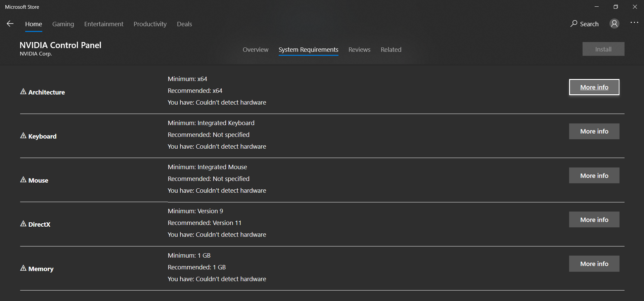Open the Gaming section
The height and width of the screenshot is (301, 644).
click(x=63, y=24)
